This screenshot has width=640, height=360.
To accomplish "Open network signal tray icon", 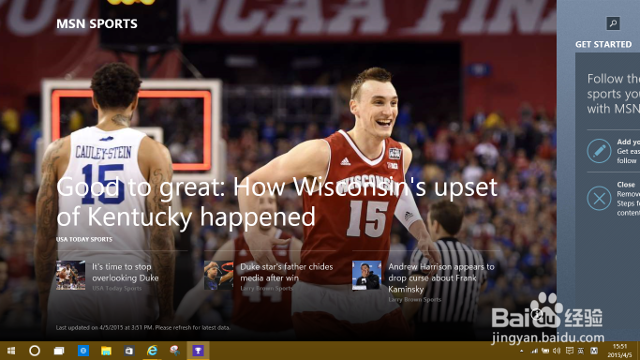I will tap(534, 351).
